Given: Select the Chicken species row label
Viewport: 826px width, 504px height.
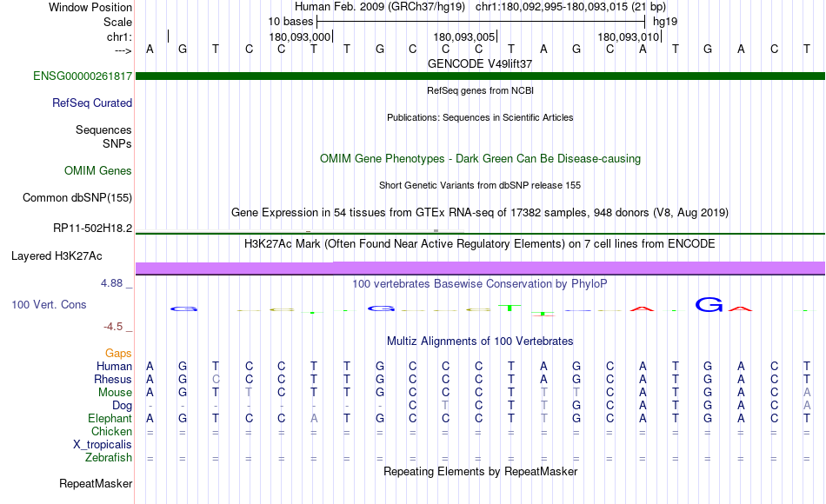Looking at the screenshot, I should click(111, 431).
